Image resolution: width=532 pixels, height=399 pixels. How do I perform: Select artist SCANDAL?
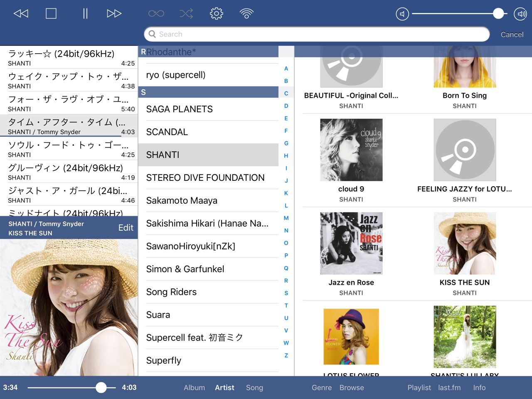pos(208,132)
